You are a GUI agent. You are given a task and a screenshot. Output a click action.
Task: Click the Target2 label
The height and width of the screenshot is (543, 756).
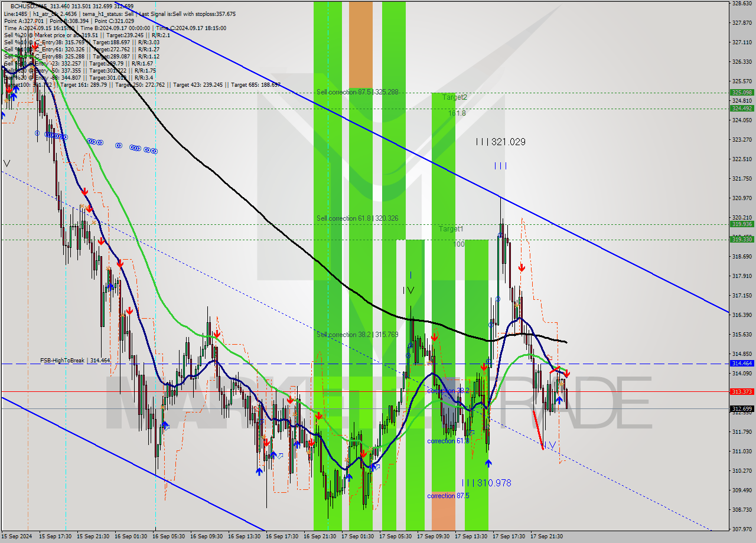coord(455,97)
